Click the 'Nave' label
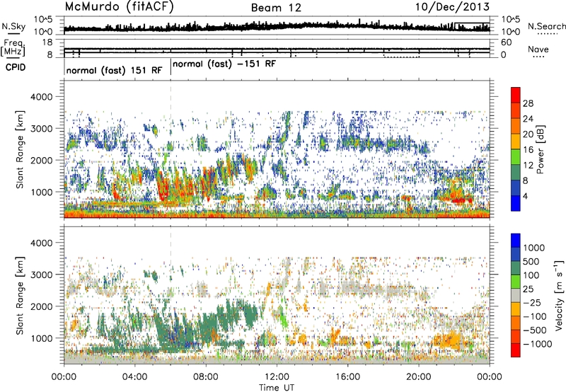Image resolution: width=566 pixels, height=392 pixels. (538, 50)
